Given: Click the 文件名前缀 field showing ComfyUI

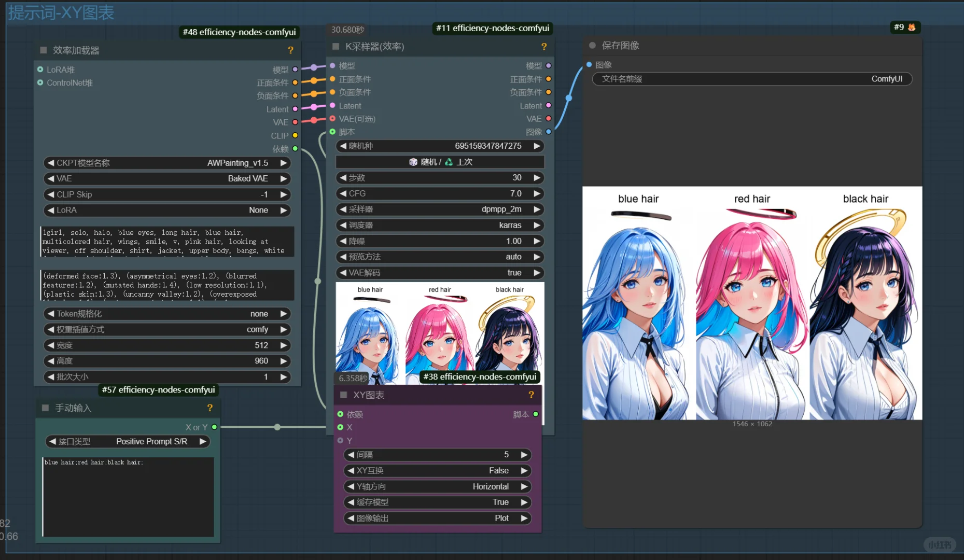Looking at the screenshot, I should click(752, 79).
